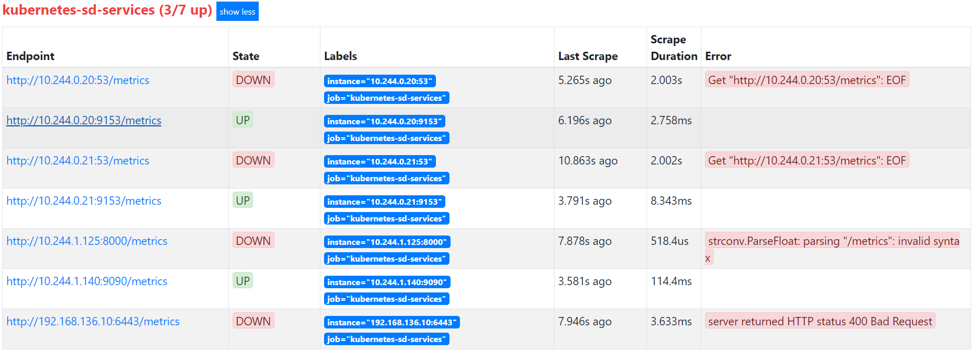The image size is (980, 353).
Task: Click the Endpoint column header
Action: [30, 56]
